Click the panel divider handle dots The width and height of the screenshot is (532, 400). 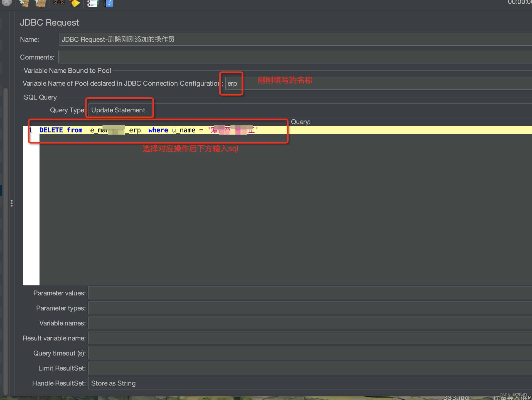(x=11, y=203)
